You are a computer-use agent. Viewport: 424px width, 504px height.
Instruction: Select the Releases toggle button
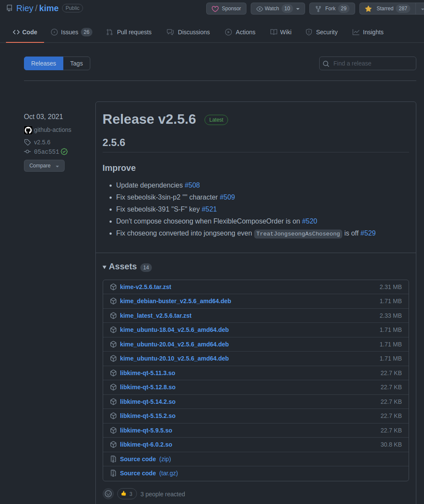[x=44, y=63]
